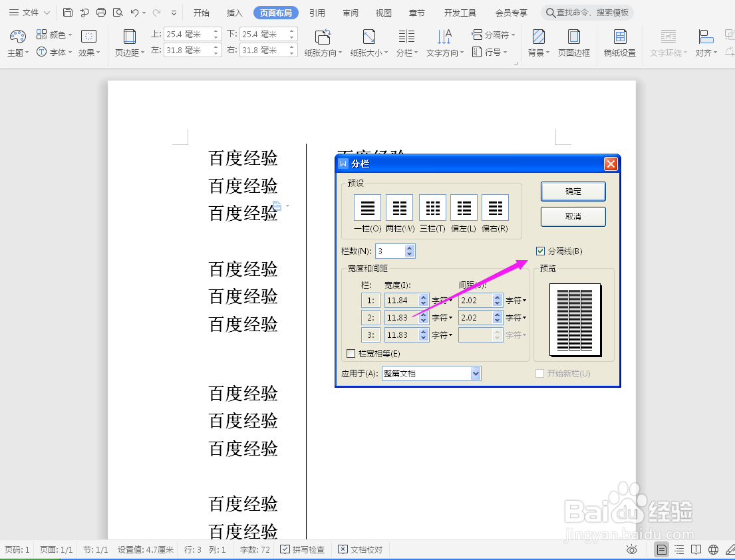Viewport: 735px width, 560px height.
Task: Open Breaks (分隔符) menu
Action: pos(493,35)
